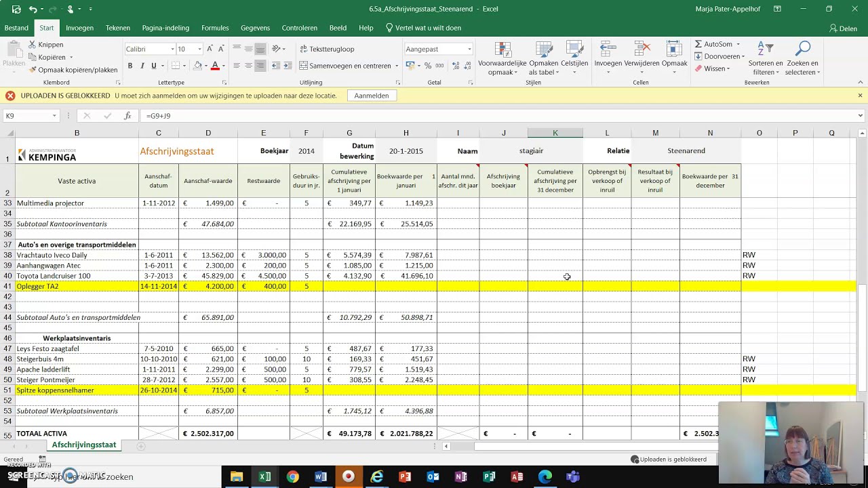Image resolution: width=868 pixels, height=488 pixels.
Task: Open Google Chrome from the taskbar
Action: [x=292, y=476]
